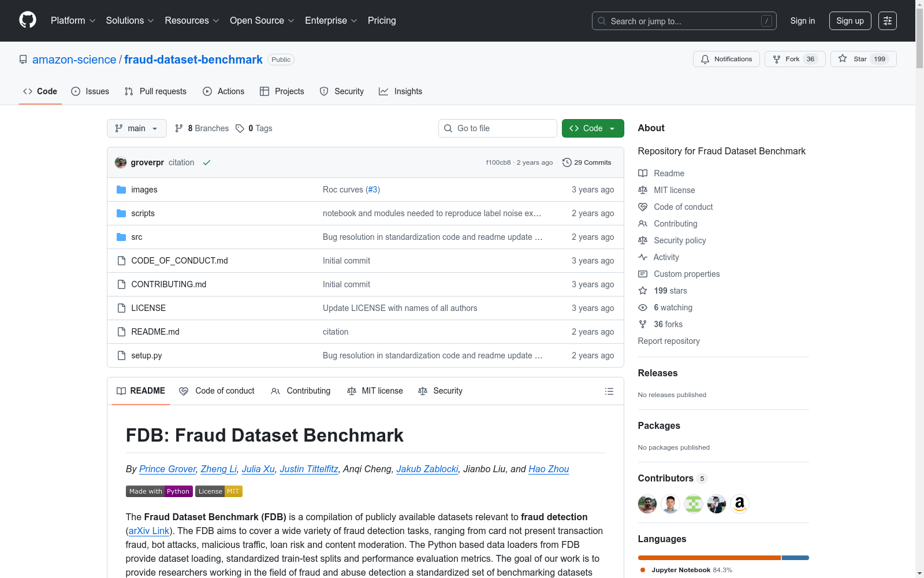Screen dimensions: 924x578
Task: Open appearance settings icon beside Sign up
Action: 888,21
